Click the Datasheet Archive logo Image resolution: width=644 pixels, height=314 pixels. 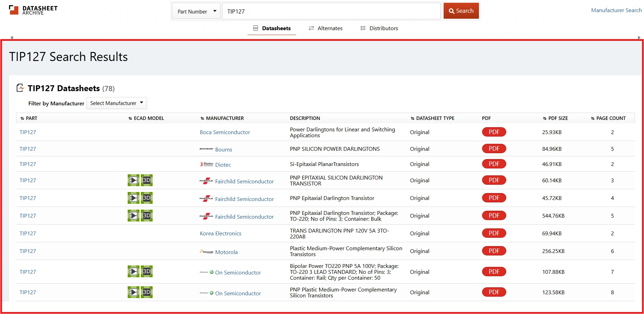click(x=33, y=10)
